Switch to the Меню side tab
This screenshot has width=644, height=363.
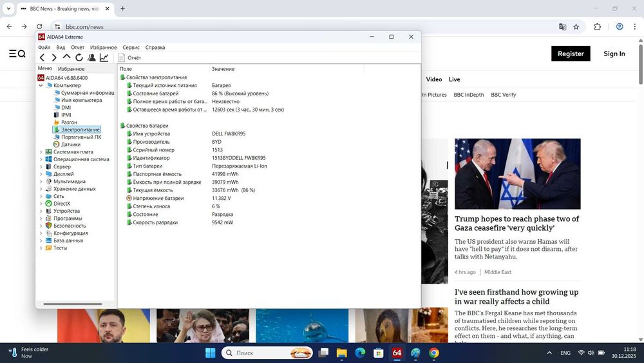click(45, 68)
